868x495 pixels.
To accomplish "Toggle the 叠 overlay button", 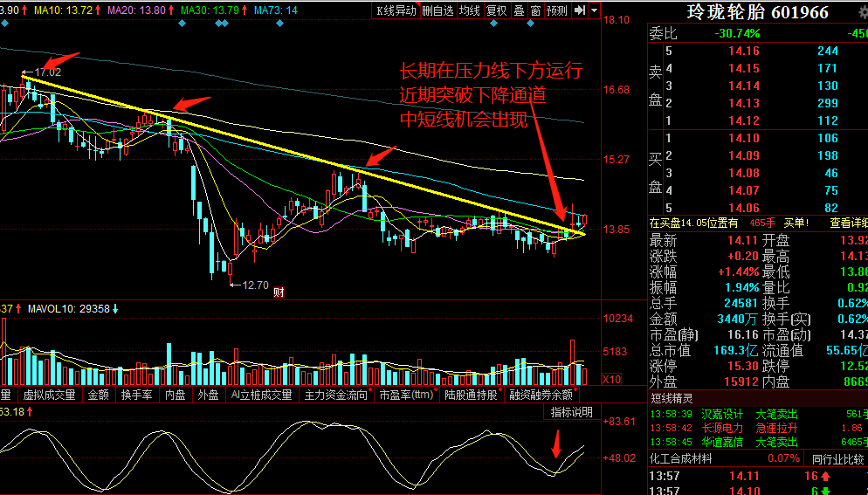I will point(519,10).
